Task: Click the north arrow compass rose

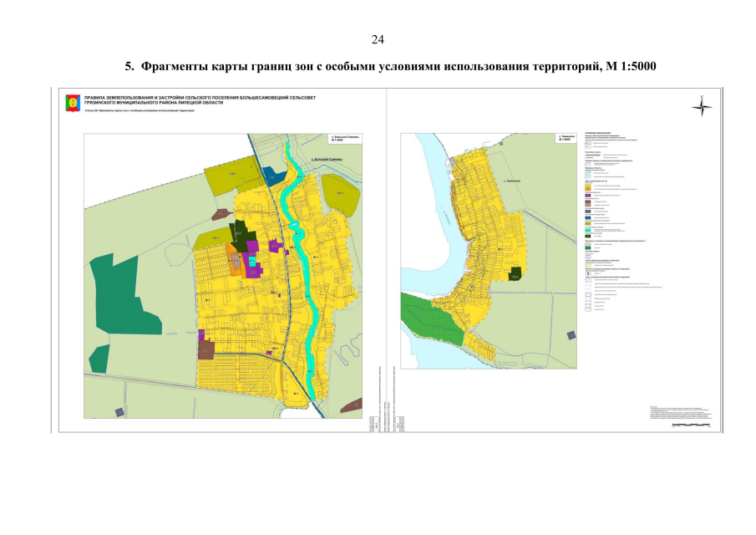Action: (703, 104)
